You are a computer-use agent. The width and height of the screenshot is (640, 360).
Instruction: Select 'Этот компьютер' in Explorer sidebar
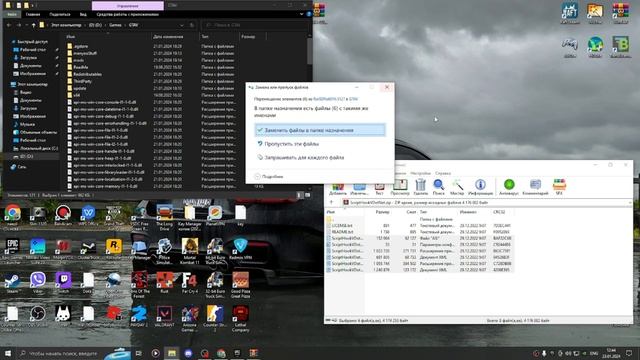[x=32, y=84]
